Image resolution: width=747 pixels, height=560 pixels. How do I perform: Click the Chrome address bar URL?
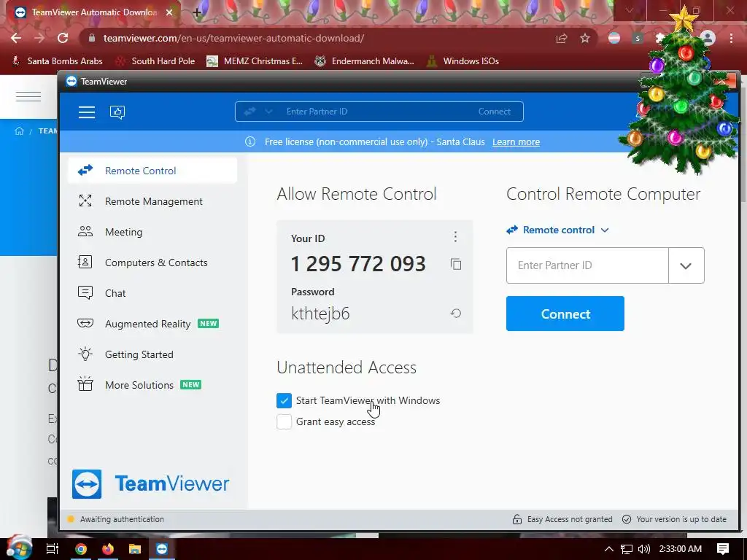click(x=234, y=38)
